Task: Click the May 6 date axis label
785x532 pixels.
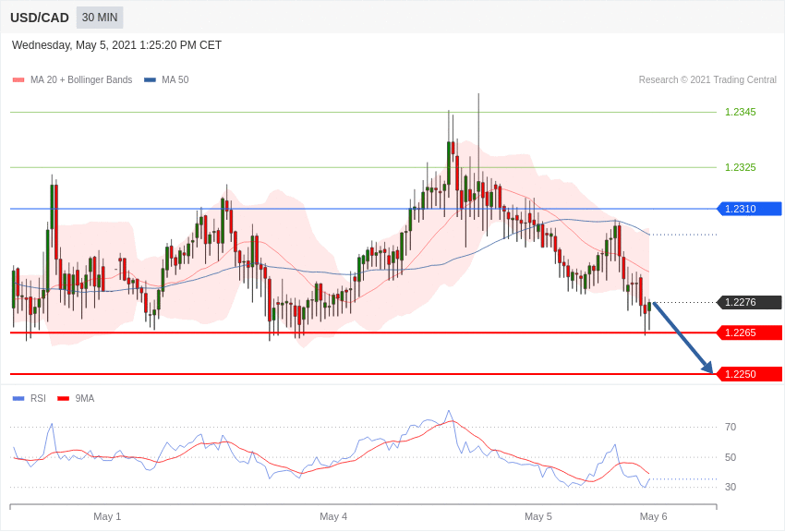Action: pyautogui.click(x=653, y=516)
